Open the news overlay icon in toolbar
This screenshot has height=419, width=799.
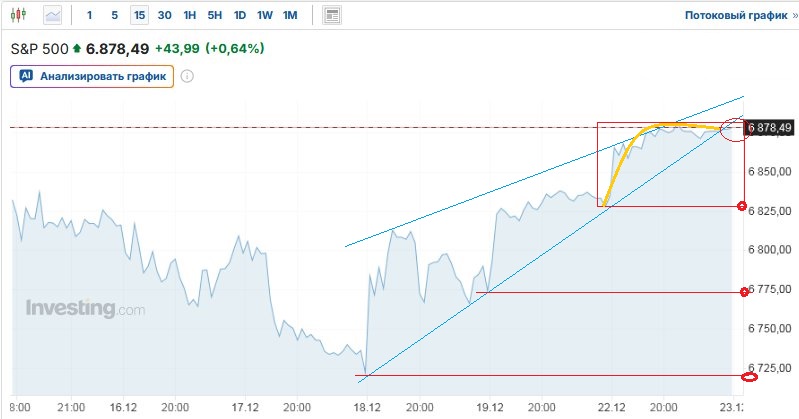pyautogui.click(x=332, y=15)
